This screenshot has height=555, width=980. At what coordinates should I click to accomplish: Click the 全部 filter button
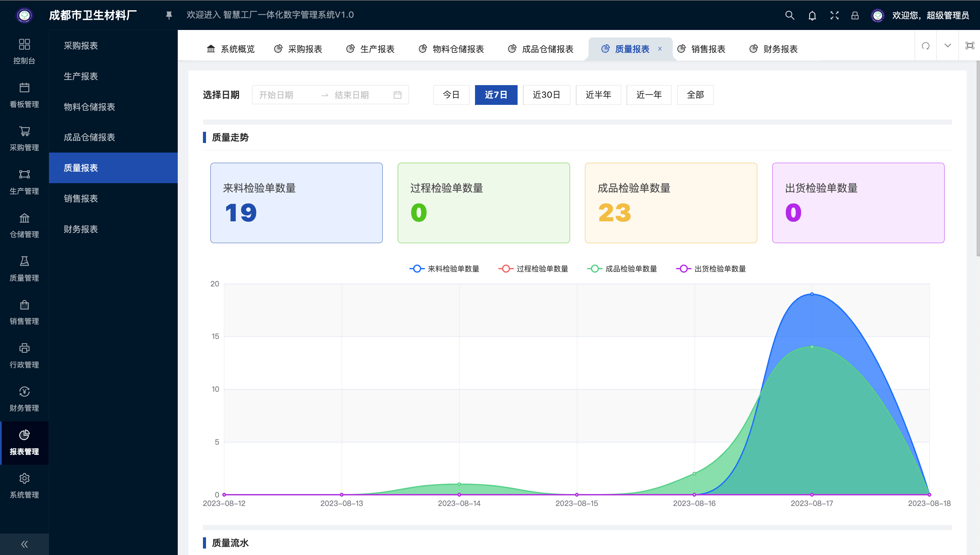point(695,95)
